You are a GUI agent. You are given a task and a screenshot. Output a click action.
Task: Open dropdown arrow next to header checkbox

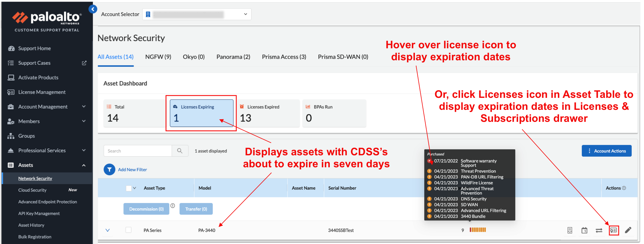click(x=134, y=188)
